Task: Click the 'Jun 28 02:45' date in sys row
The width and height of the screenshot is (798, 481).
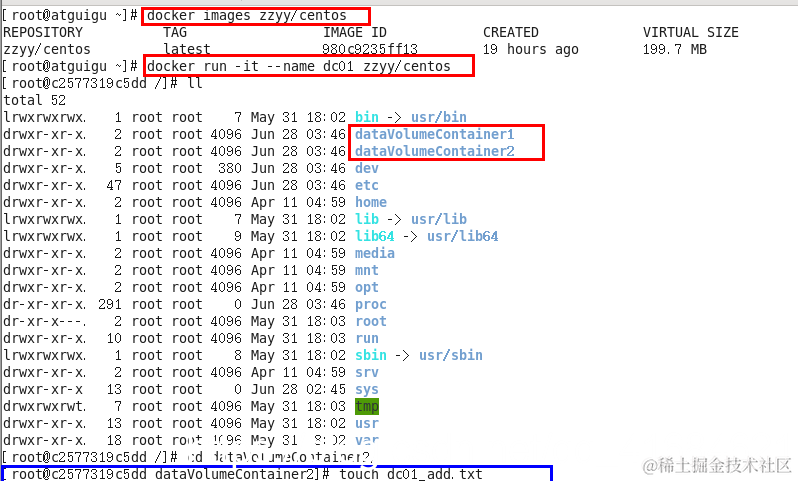Action: point(298,389)
